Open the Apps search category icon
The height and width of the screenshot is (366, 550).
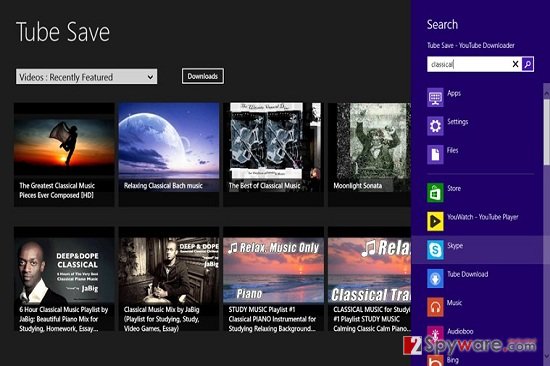coord(435,98)
